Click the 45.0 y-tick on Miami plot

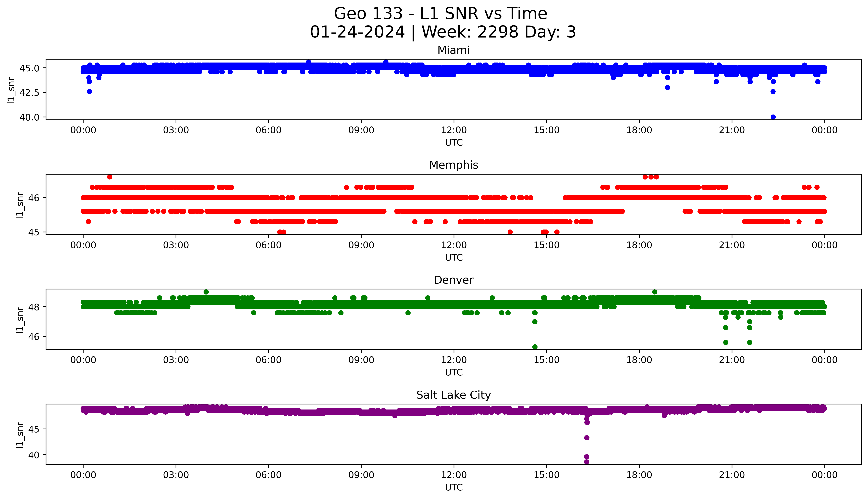coord(29,68)
